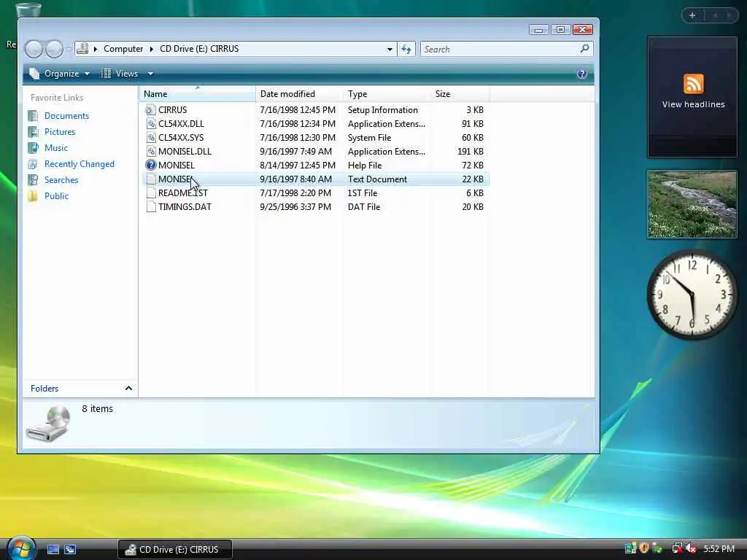
Task: Expand the address bar history dropdown
Action: pyautogui.click(x=390, y=49)
